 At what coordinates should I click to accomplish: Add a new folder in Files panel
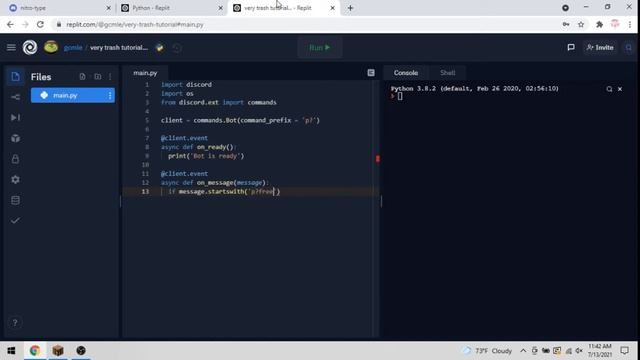[98, 77]
